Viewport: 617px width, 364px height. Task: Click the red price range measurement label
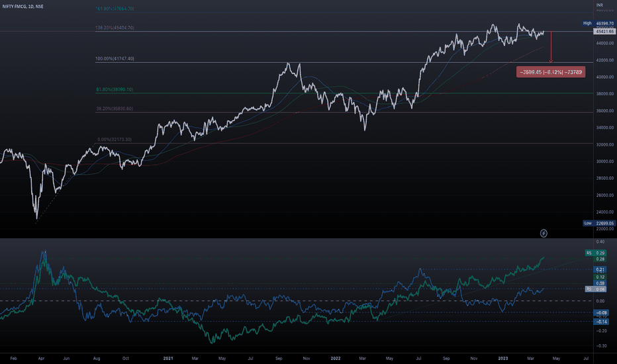(551, 72)
